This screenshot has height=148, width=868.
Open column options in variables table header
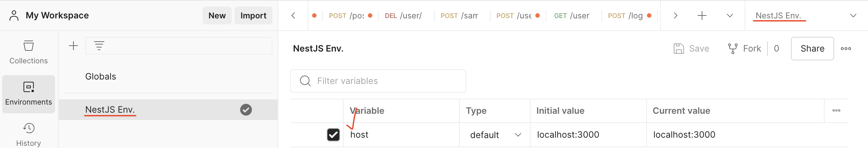[x=836, y=110]
